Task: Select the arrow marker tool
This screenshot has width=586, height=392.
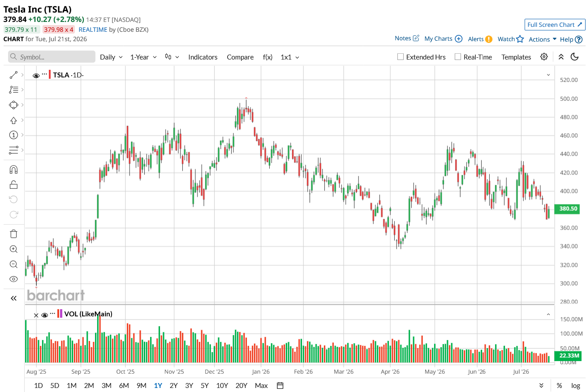Action: pyautogui.click(x=13, y=120)
